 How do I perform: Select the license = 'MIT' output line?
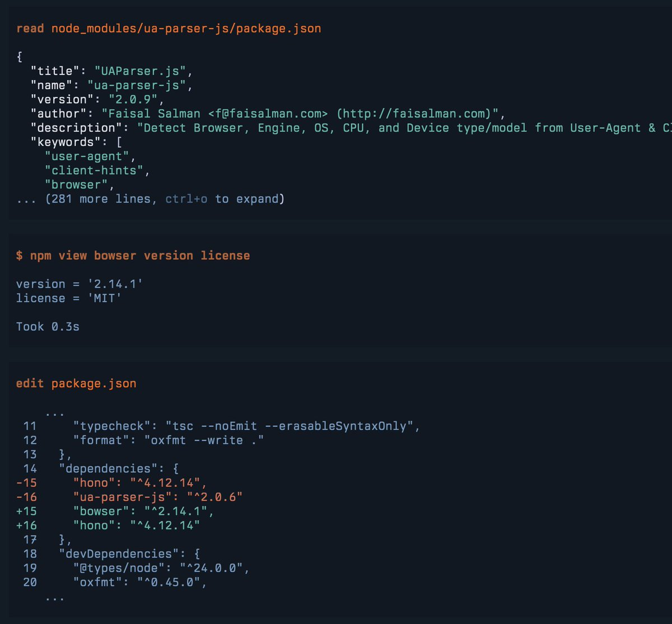coord(68,298)
